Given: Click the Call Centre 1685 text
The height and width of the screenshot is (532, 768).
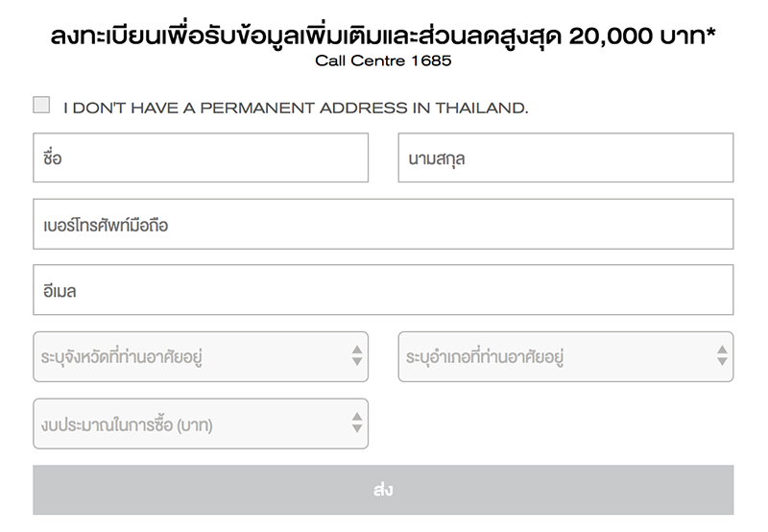Looking at the screenshot, I should click(x=383, y=61).
